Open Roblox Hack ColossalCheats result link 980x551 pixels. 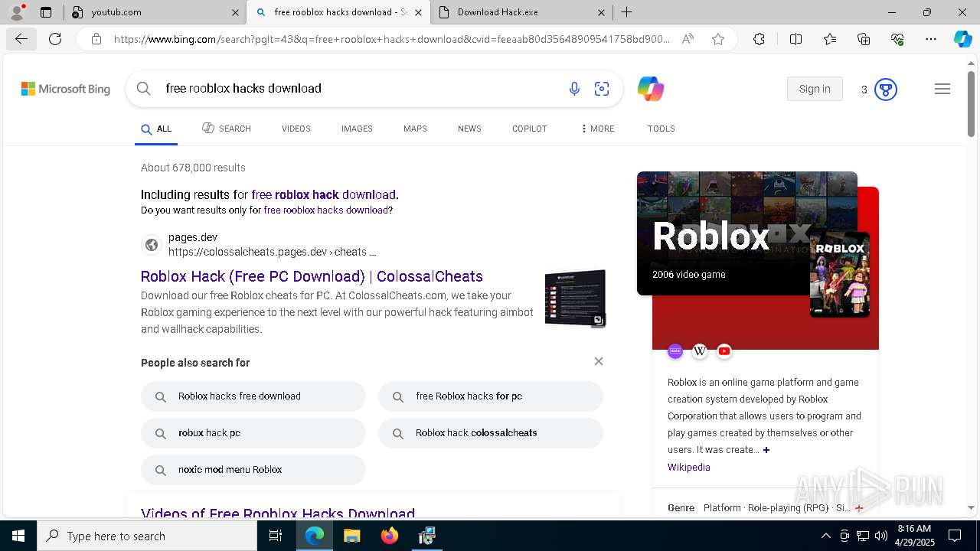pyautogui.click(x=312, y=276)
